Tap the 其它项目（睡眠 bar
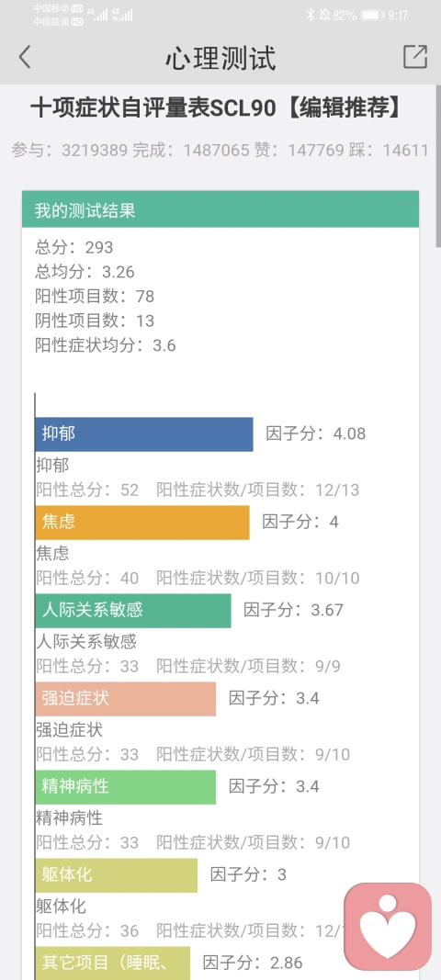Screen dimensions: 441x980 pyautogui.click(x=113, y=963)
